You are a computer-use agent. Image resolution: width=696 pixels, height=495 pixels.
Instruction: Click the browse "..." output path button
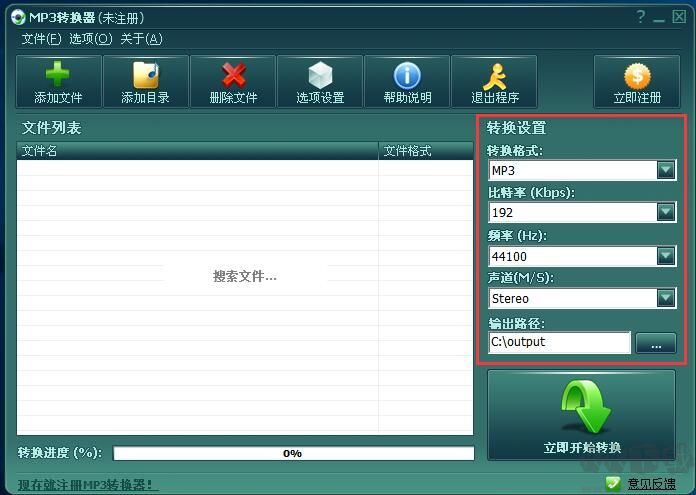pos(656,344)
